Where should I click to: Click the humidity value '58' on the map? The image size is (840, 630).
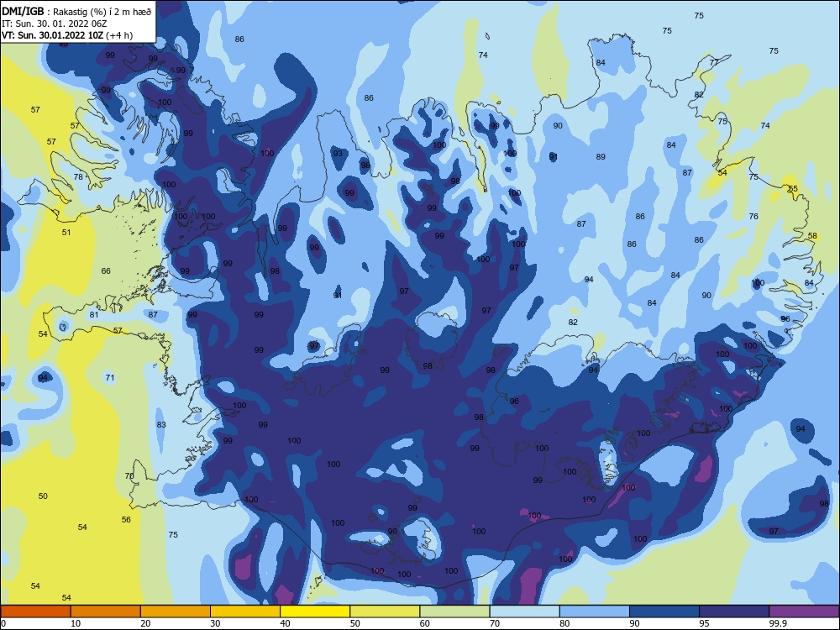pyautogui.click(x=812, y=236)
